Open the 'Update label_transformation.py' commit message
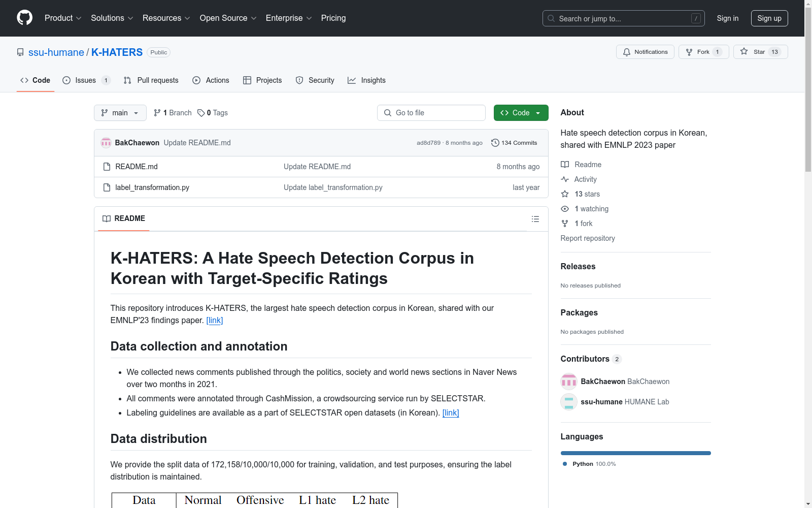 click(333, 187)
